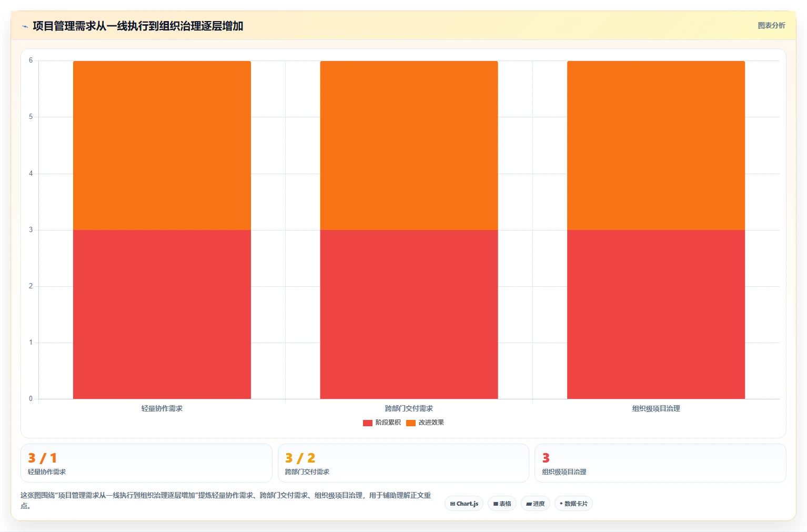Viewport: 807px width, 532px height.
Task: Open the 3 / 2 跨部门交付需求 data card
Action: [x=403, y=463]
